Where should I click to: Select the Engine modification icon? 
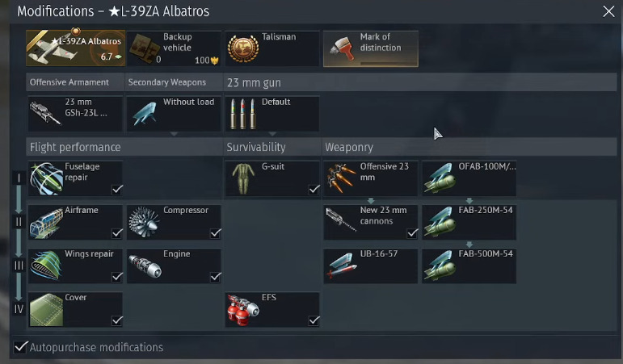145,266
